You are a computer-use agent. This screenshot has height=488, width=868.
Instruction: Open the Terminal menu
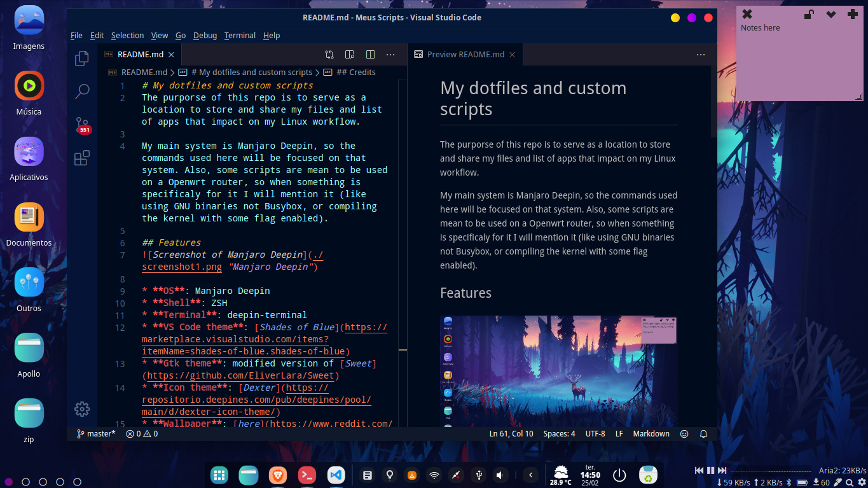(240, 36)
